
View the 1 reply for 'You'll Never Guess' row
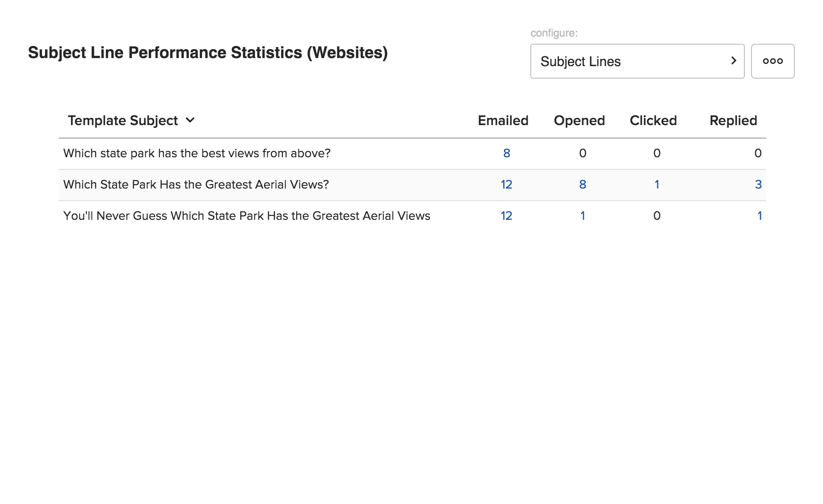(x=759, y=216)
